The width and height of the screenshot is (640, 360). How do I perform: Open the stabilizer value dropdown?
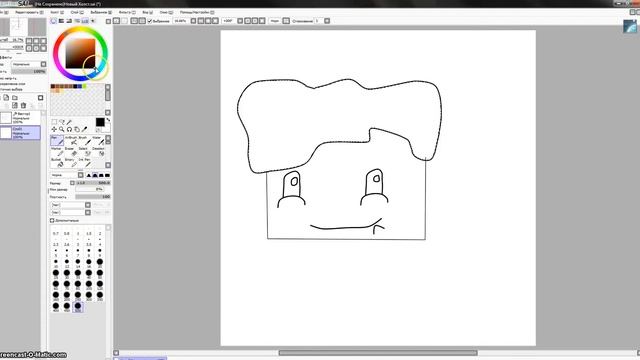327,21
